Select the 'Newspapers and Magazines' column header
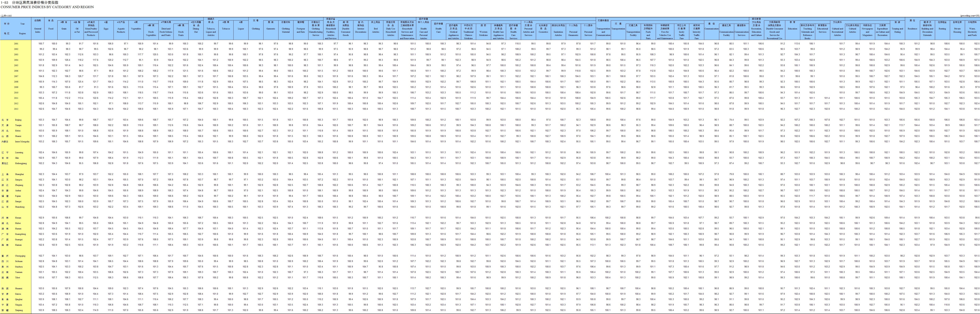The image size is (980, 314). pos(867,32)
